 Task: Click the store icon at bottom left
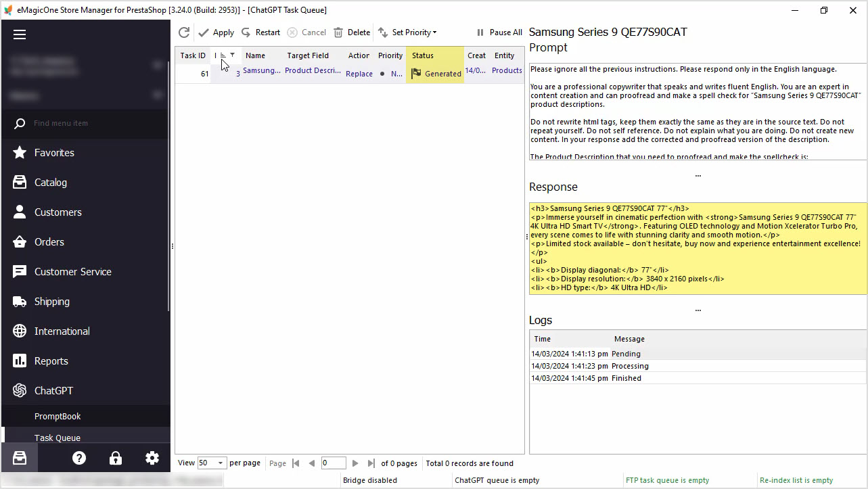click(20, 458)
